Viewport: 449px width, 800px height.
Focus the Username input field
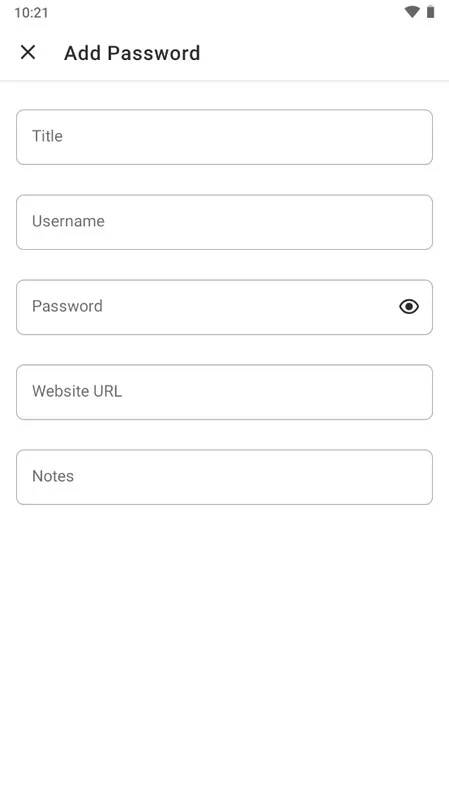(224, 222)
